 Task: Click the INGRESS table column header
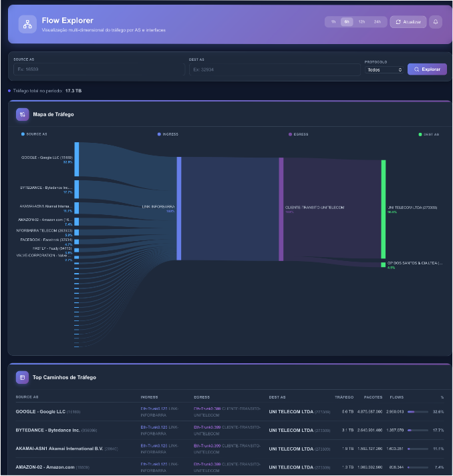pyautogui.click(x=149, y=397)
